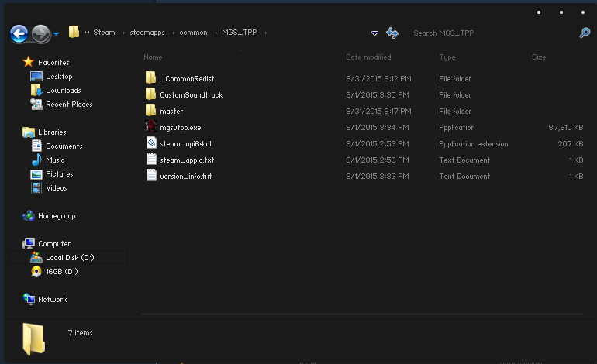
Task: Click the Refresh arrows icon
Action: tap(392, 33)
